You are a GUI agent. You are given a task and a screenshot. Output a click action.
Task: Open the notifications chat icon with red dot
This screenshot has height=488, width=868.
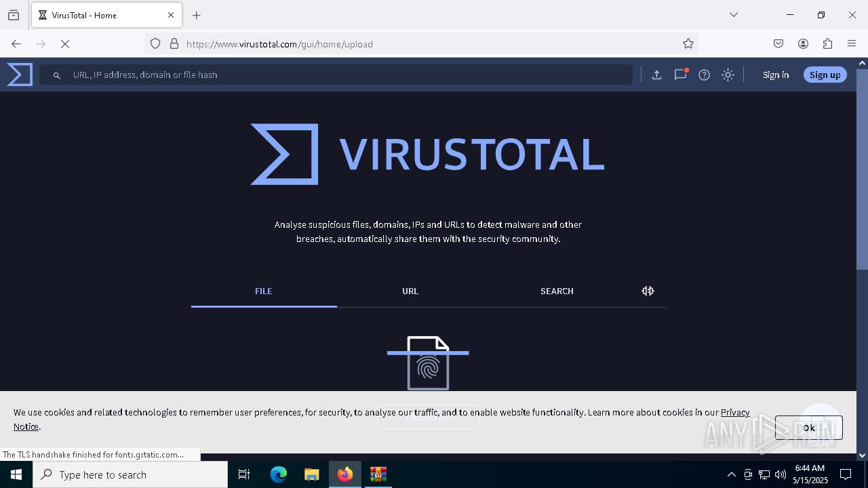[681, 75]
